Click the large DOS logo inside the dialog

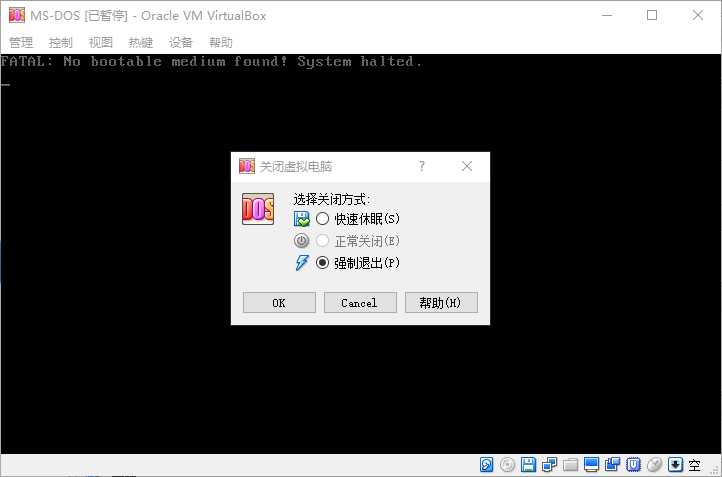tap(258, 209)
